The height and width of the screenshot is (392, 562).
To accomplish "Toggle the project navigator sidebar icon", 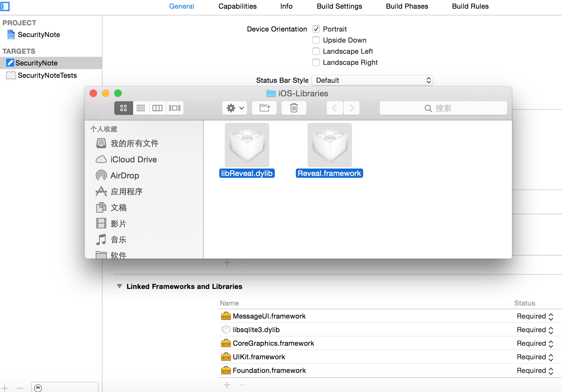I will click(5, 6).
